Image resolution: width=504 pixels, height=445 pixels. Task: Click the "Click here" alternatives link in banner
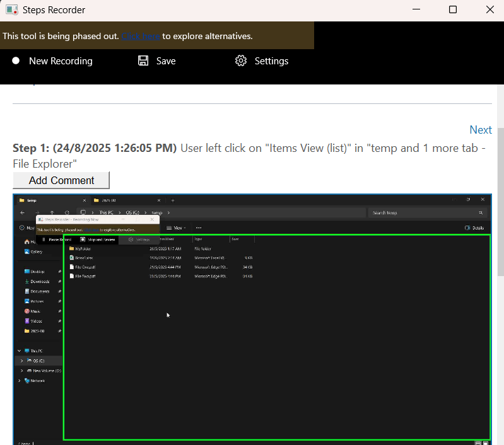(x=141, y=36)
